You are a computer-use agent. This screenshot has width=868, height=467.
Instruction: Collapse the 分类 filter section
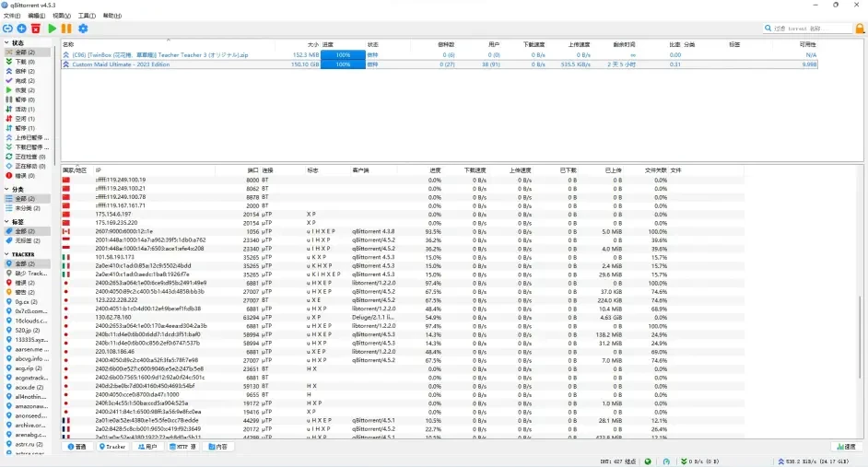6,189
